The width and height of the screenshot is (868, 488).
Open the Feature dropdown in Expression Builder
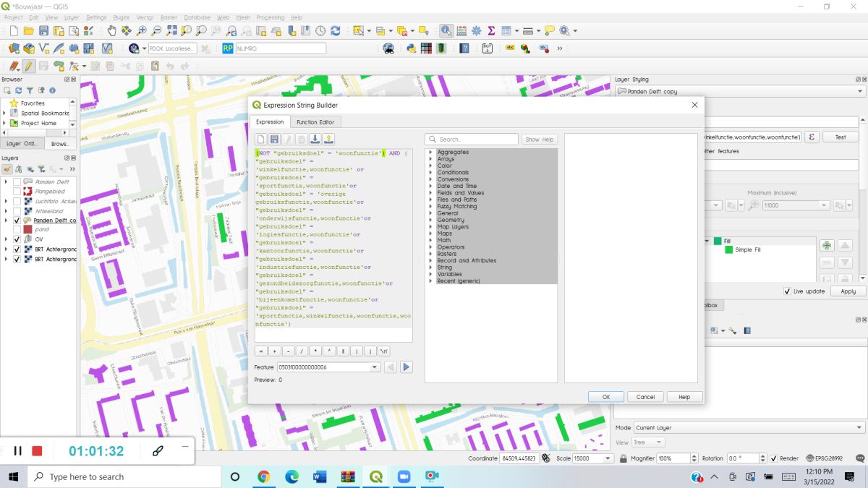point(375,367)
